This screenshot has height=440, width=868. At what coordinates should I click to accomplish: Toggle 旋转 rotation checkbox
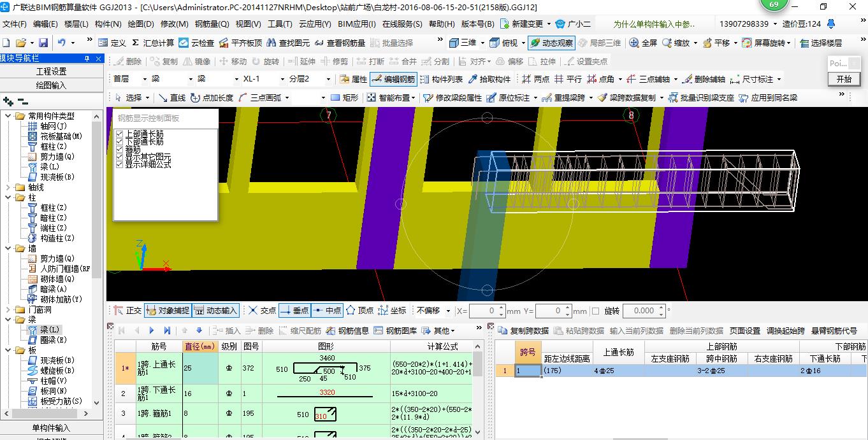click(x=596, y=311)
